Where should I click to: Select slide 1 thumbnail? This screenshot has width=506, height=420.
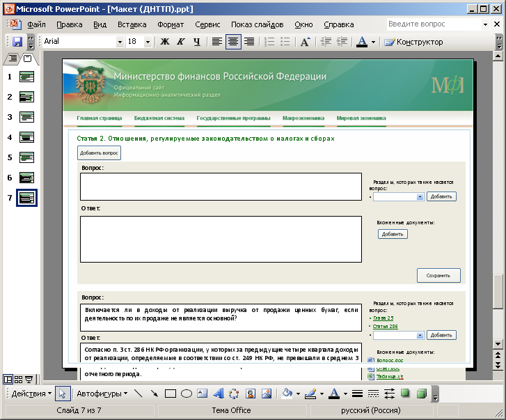[x=26, y=77]
